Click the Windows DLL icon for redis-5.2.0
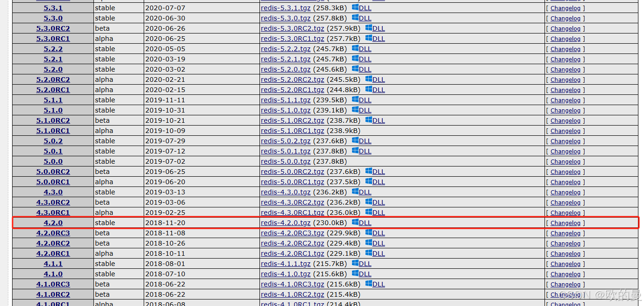The width and height of the screenshot is (644, 306). tap(355, 69)
